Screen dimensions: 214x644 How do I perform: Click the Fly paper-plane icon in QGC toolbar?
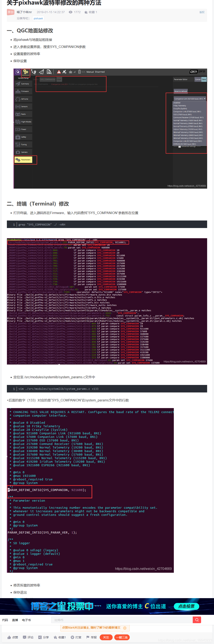(41, 72)
